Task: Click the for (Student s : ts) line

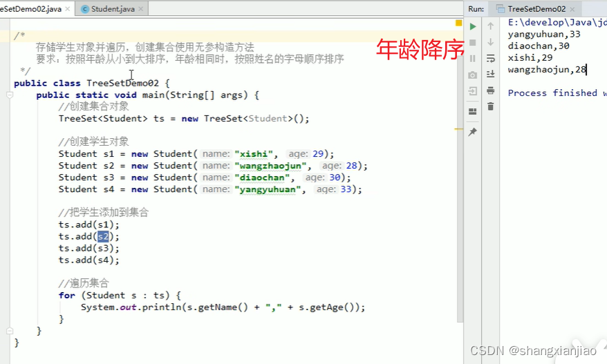Action: pyautogui.click(x=120, y=296)
